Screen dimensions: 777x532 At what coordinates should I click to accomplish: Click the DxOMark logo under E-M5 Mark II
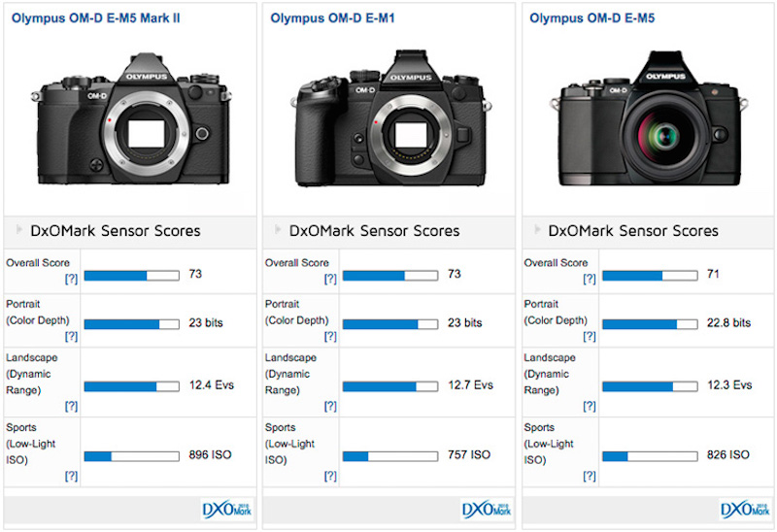224,509
